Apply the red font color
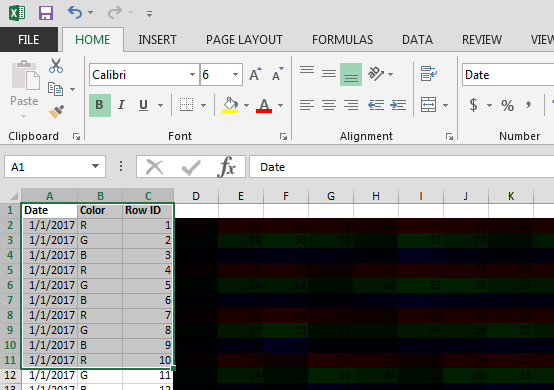554x390 pixels. click(x=264, y=105)
